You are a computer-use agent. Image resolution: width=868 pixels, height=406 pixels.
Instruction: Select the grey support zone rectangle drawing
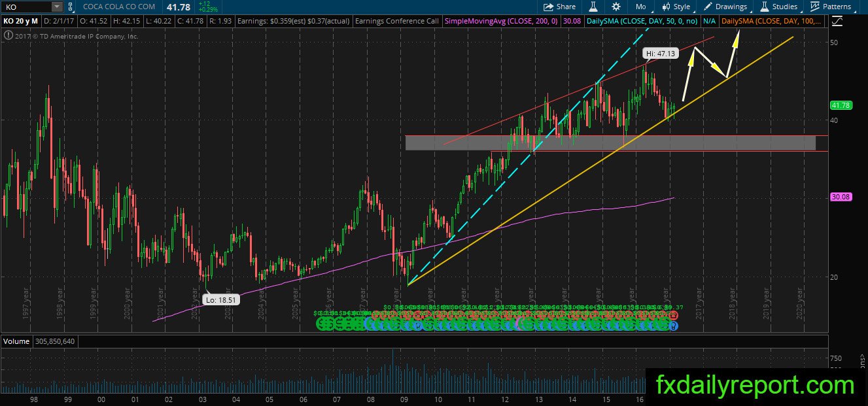610,143
